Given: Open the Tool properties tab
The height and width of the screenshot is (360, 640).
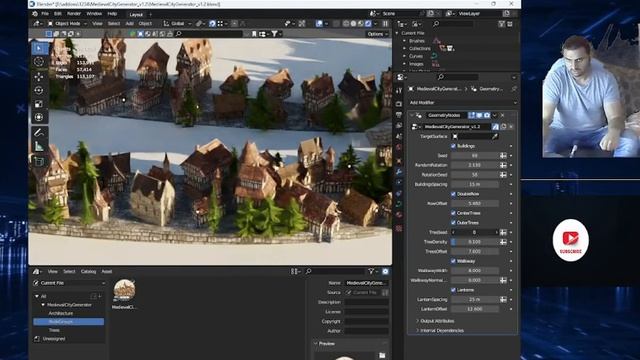Looking at the screenshot, I should click(399, 90).
